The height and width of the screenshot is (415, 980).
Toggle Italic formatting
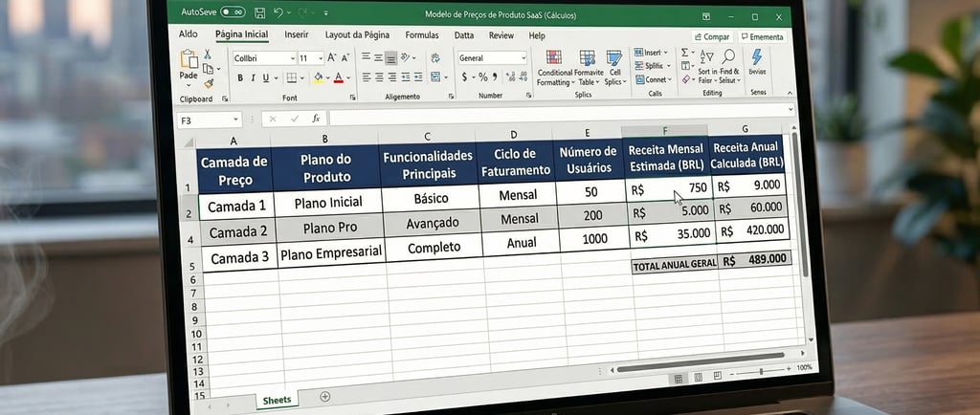pos(253,78)
